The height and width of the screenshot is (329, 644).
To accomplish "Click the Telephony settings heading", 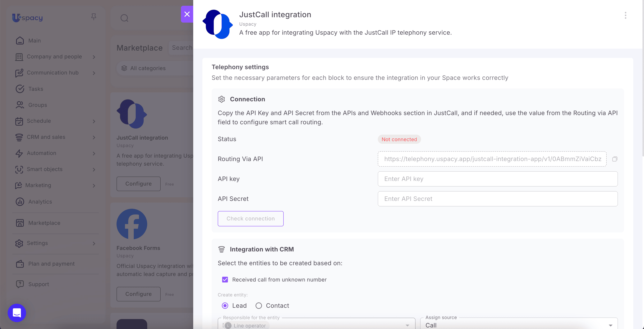I will [240, 67].
